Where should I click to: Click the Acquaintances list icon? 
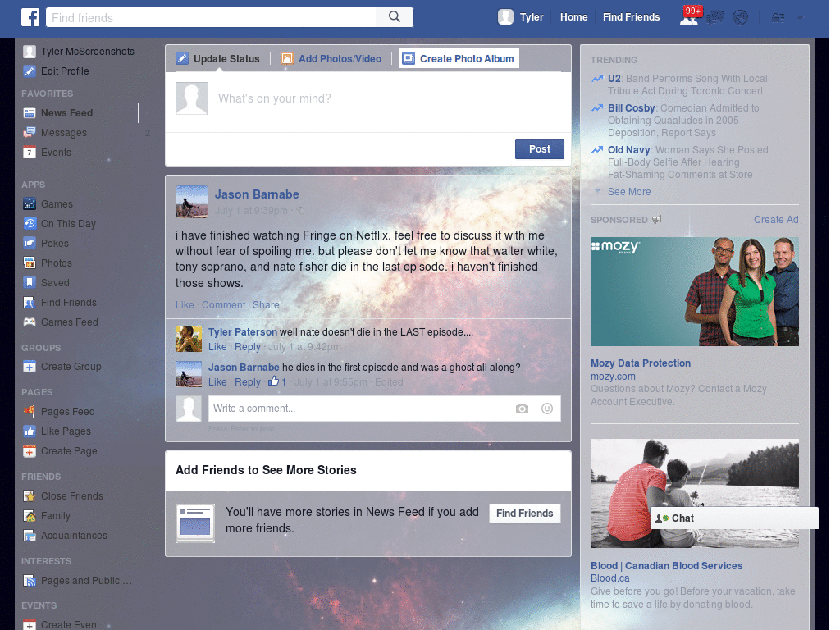click(x=30, y=535)
